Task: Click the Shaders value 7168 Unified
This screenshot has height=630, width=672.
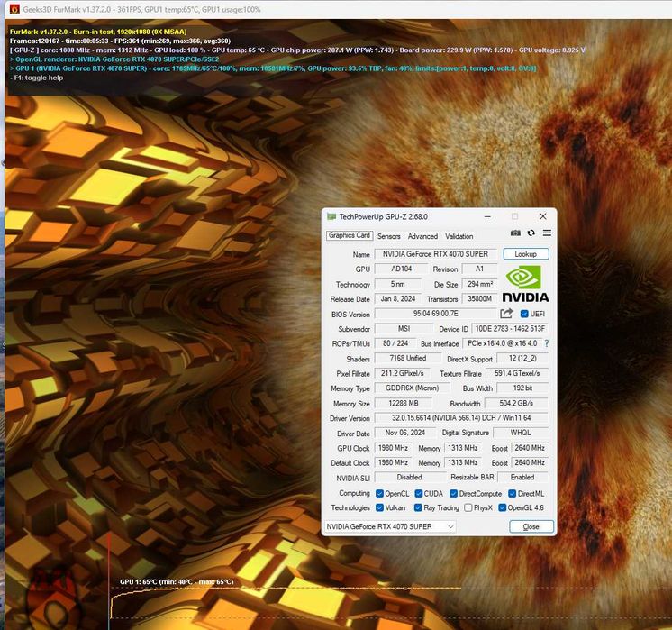Action: pos(408,358)
